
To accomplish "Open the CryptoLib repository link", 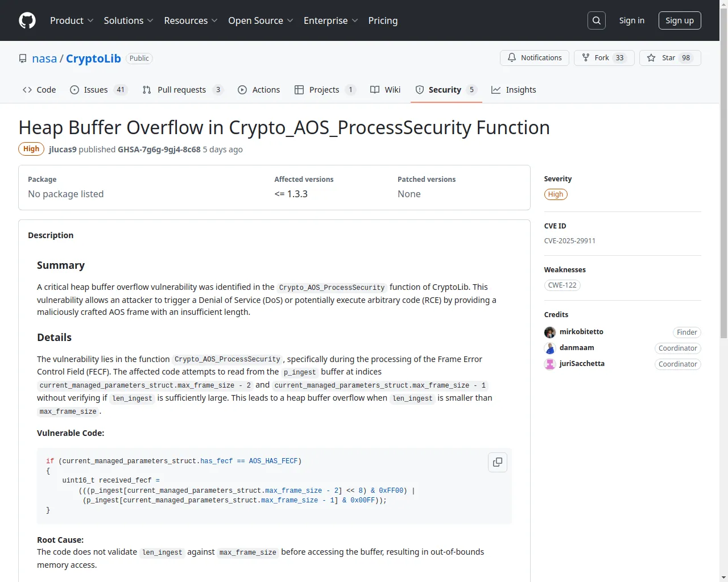I will pos(93,59).
